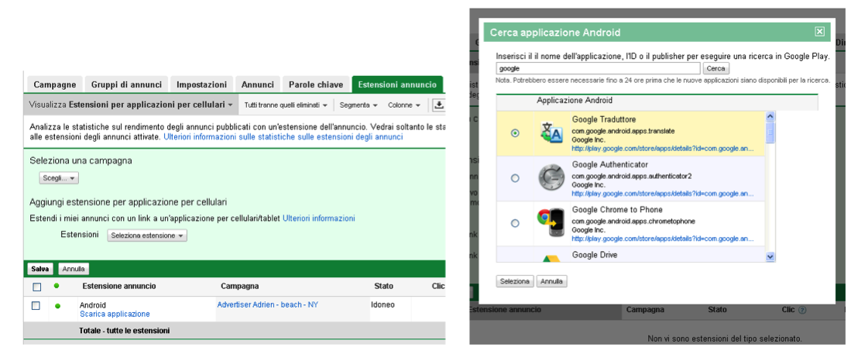Click the Seleziona button in dialog
The height and width of the screenshot is (354, 868).
(x=515, y=281)
